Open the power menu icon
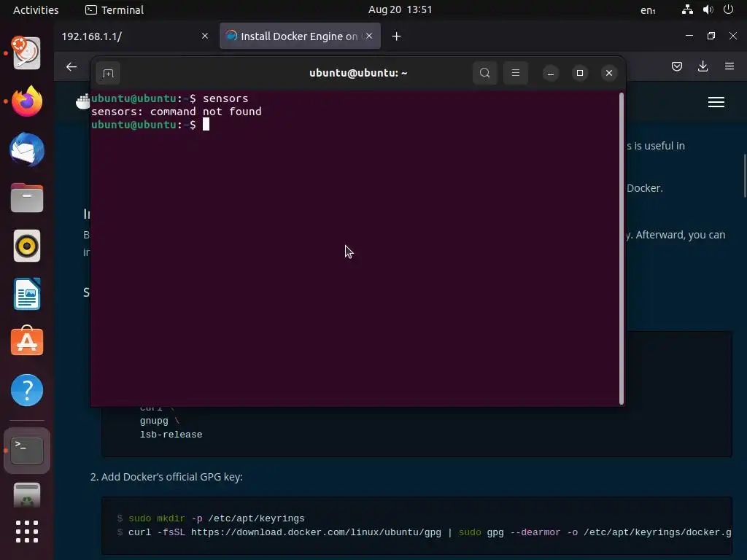The image size is (747, 560). pyautogui.click(x=728, y=9)
